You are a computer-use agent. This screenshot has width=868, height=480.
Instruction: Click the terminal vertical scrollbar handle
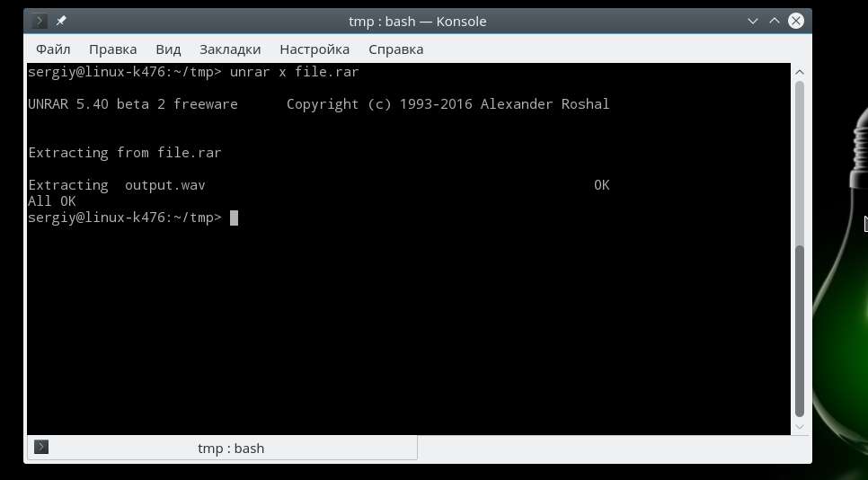pos(800,331)
